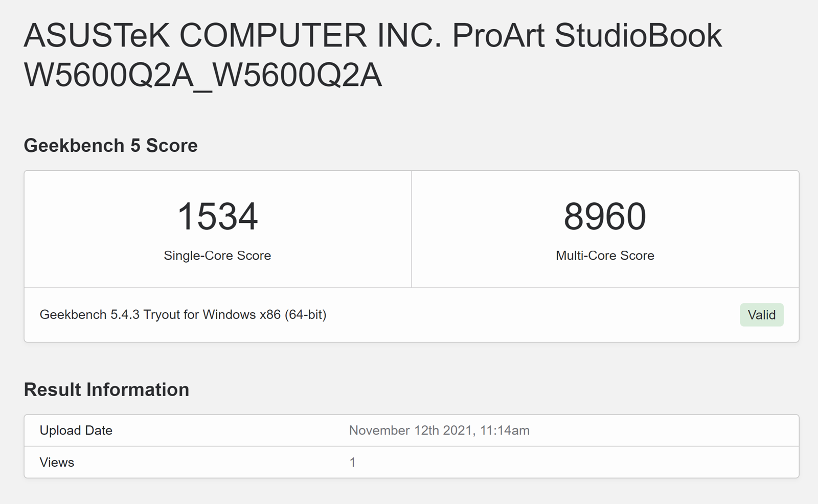
Task: Click the multi-core score number 8960
Action: click(605, 216)
